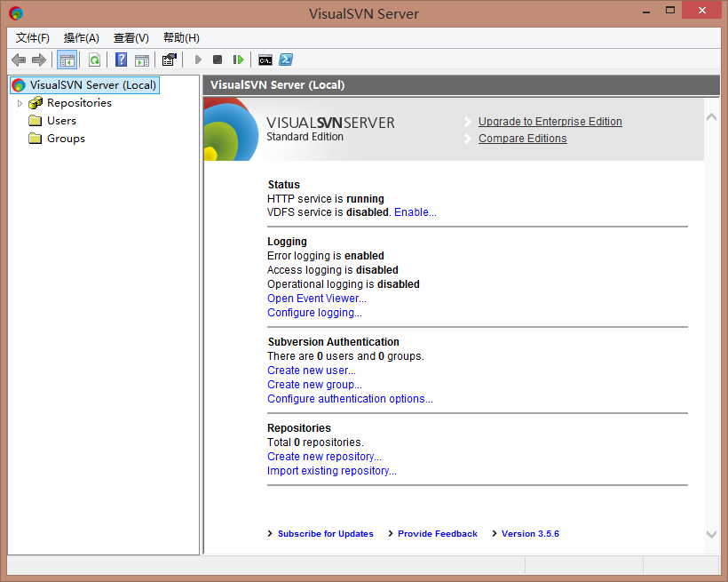Click Subscribe for Updates link
This screenshot has width=728, height=582.
coord(326,534)
